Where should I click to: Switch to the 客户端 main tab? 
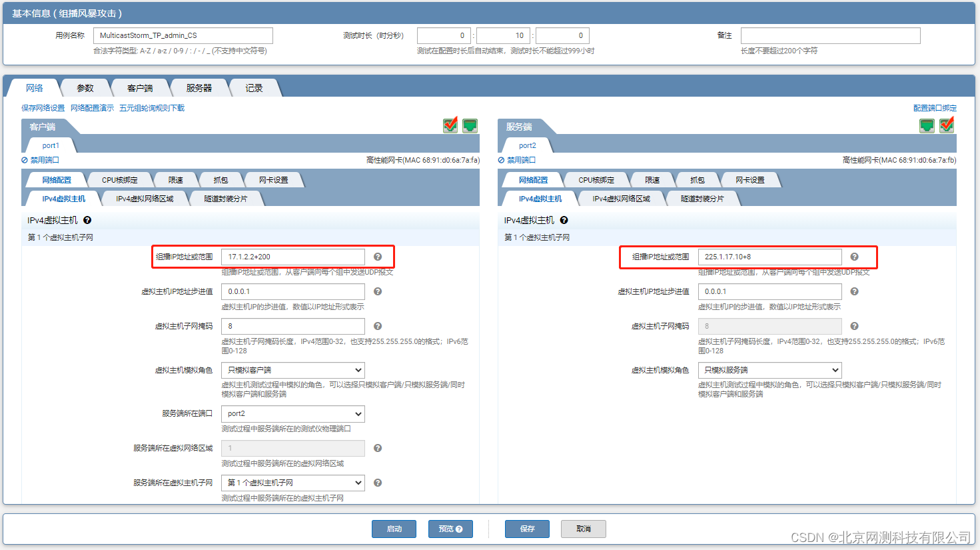tap(140, 88)
